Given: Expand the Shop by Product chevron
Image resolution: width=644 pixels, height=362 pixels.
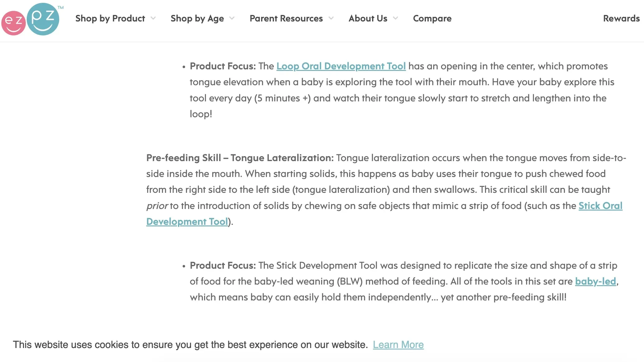Looking at the screenshot, I should [x=153, y=18].
